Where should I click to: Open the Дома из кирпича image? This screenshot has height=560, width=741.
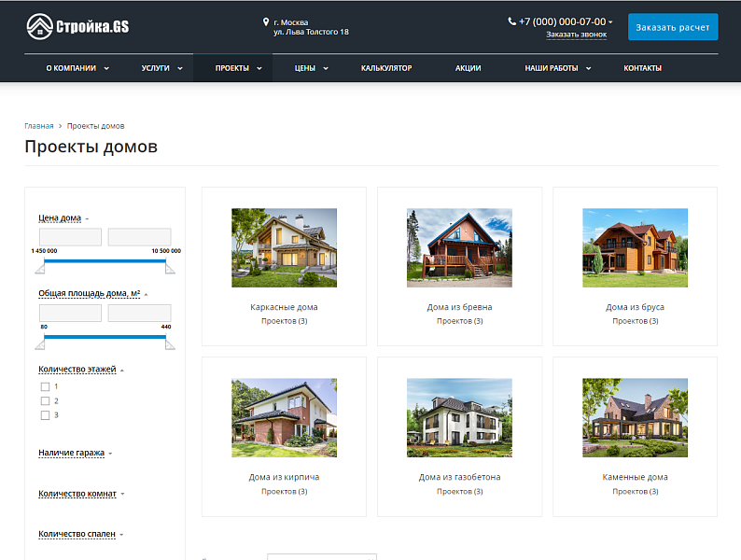pyautogui.click(x=284, y=417)
